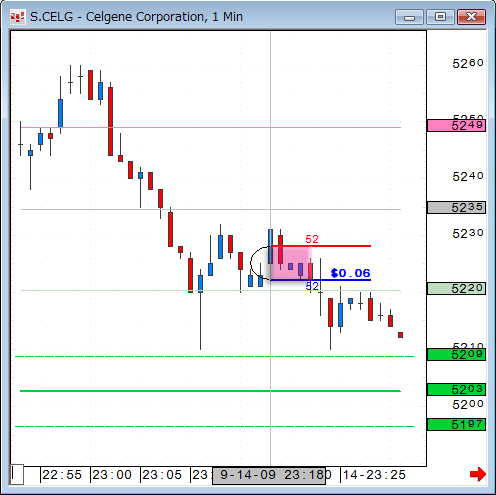Minimize the S.CELG chart window

tap(409, 17)
